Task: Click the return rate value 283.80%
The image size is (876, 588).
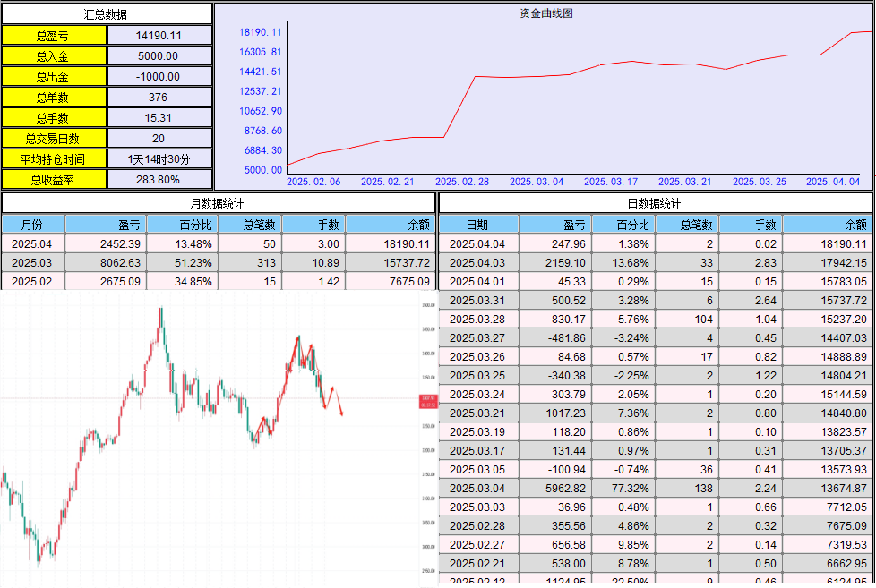Action: click(159, 180)
